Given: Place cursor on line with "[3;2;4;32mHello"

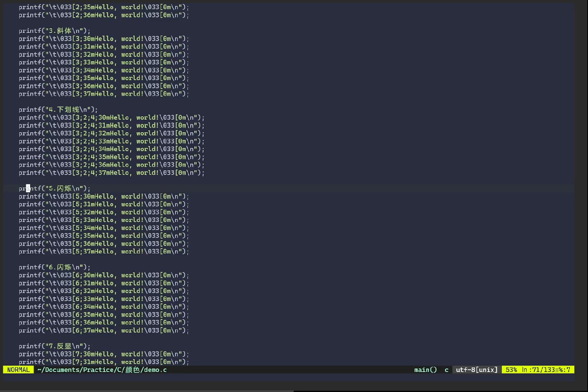Looking at the screenshot, I should tap(111, 133).
